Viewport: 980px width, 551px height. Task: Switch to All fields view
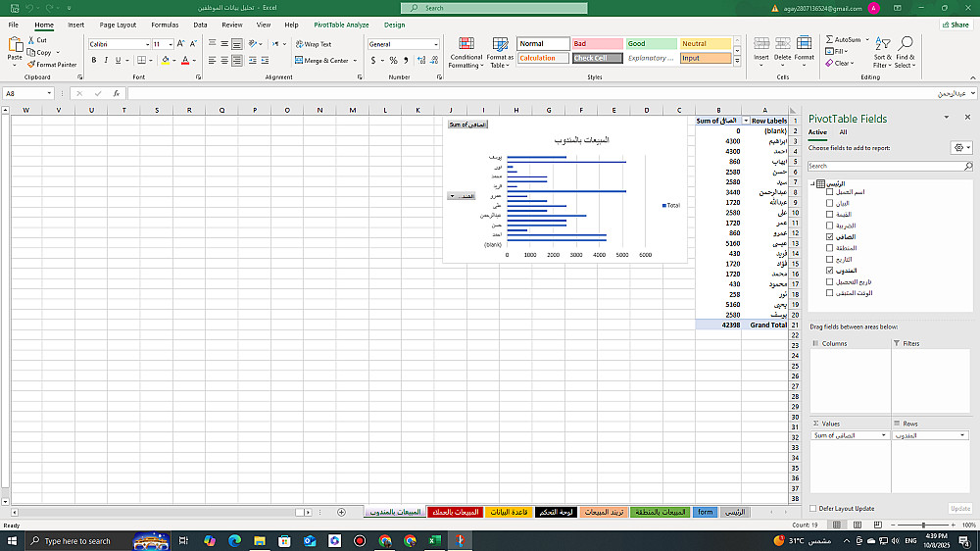(x=843, y=132)
